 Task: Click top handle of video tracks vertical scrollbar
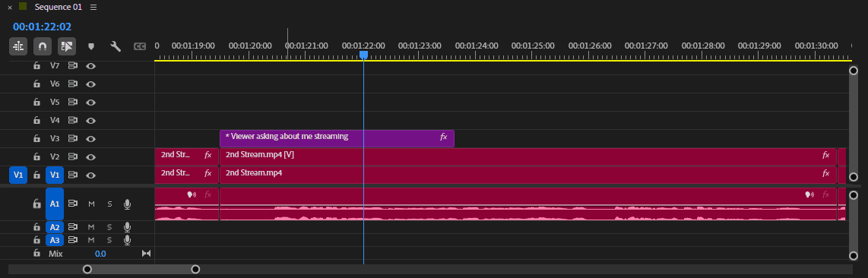point(854,70)
